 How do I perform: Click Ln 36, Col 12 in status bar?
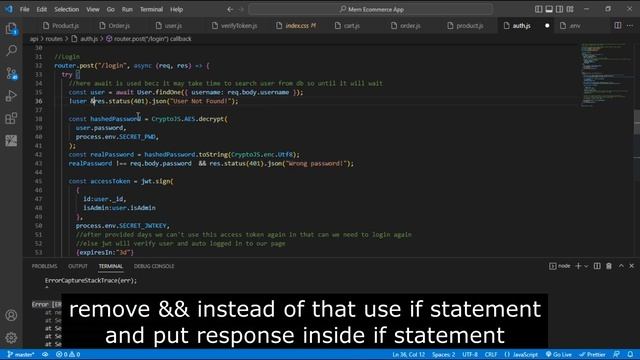point(409,354)
